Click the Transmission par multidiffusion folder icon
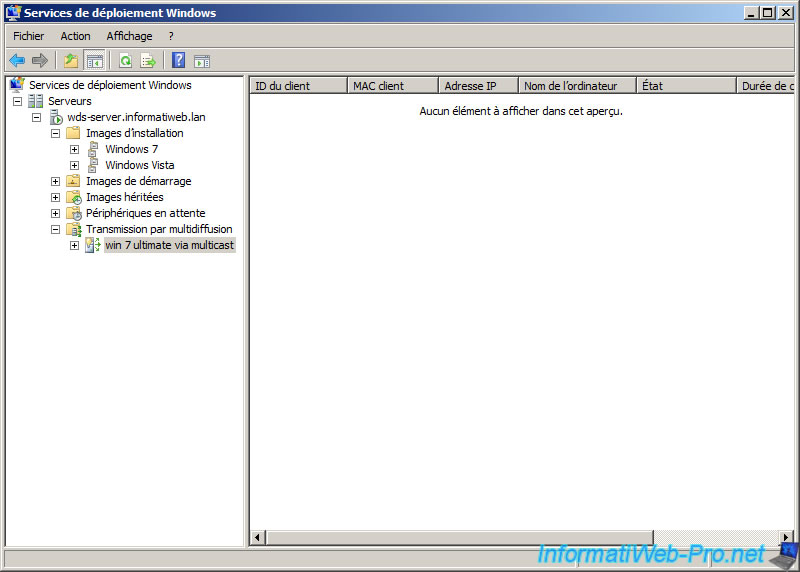The image size is (800, 572). 74,229
